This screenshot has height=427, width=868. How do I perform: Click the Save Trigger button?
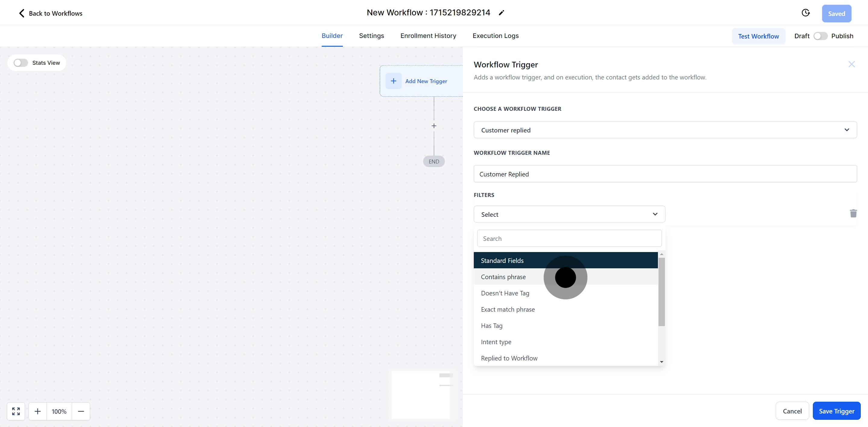836,411
